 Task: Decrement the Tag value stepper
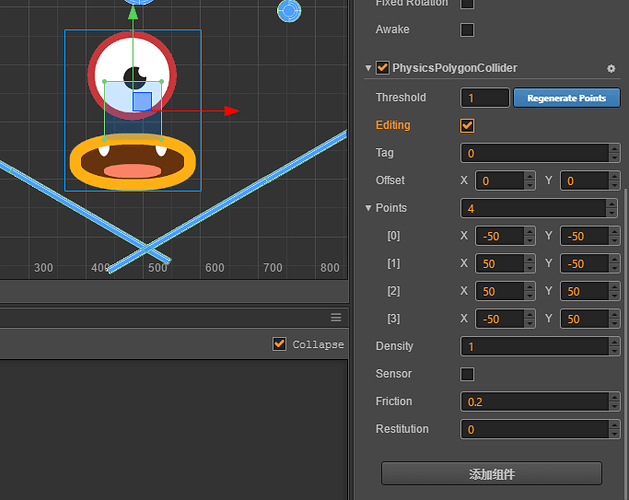pos(615,158)
